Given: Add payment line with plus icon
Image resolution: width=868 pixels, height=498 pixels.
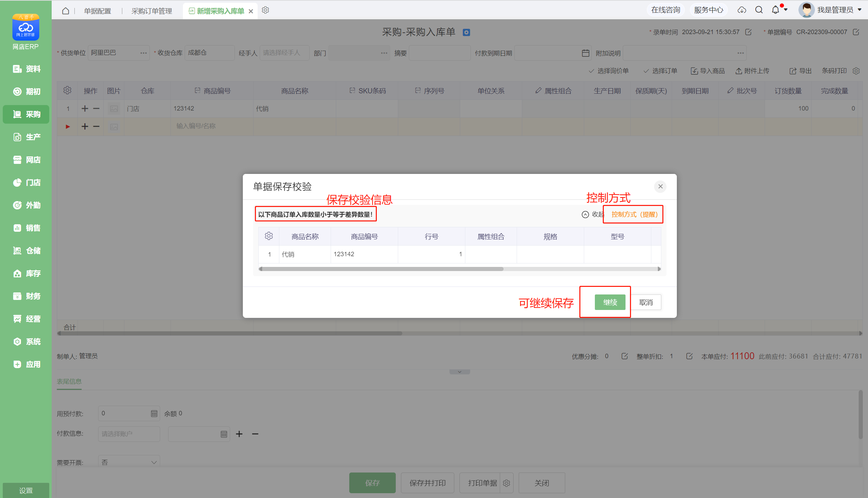Looking at the screenshot, I should pyautogui.click(x=239, y=434).
